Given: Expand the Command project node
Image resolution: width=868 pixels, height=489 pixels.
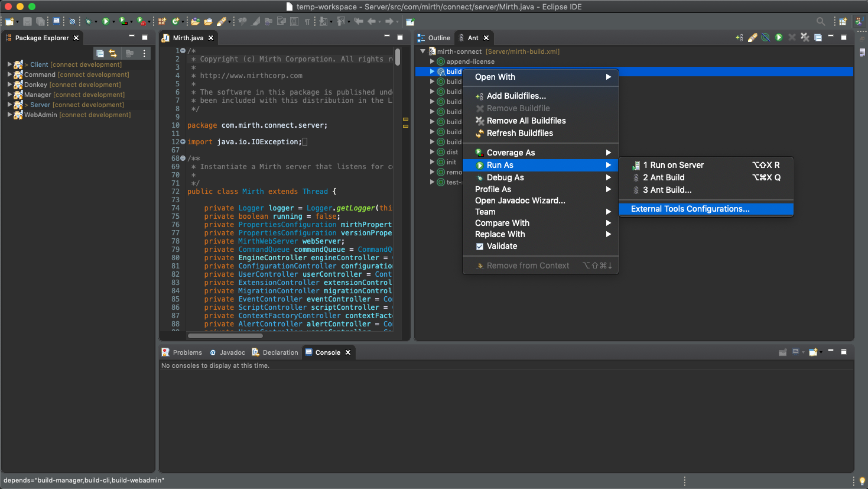Looking at the screenshot, I should pos(9,75).
